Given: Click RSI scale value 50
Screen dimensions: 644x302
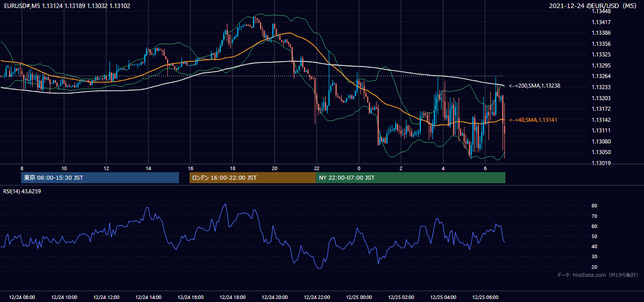Looking at the screenshot, I should [x=594, y=236].
